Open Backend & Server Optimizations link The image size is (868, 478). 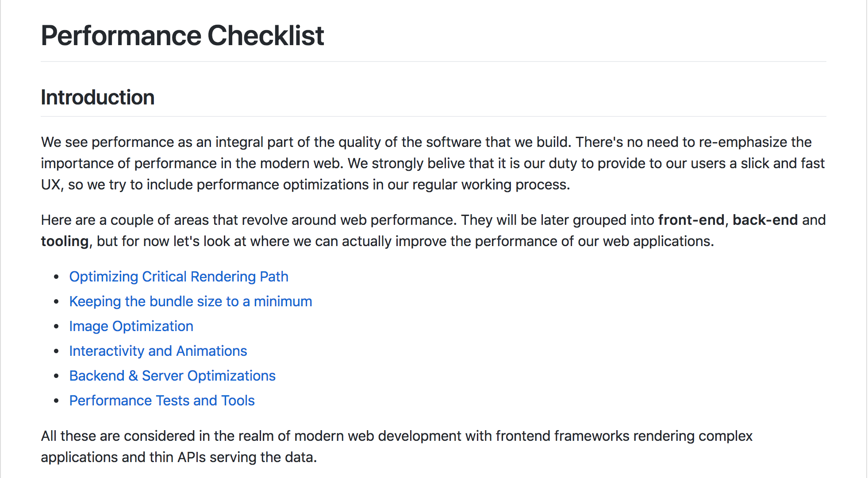[x=173, y=376]
